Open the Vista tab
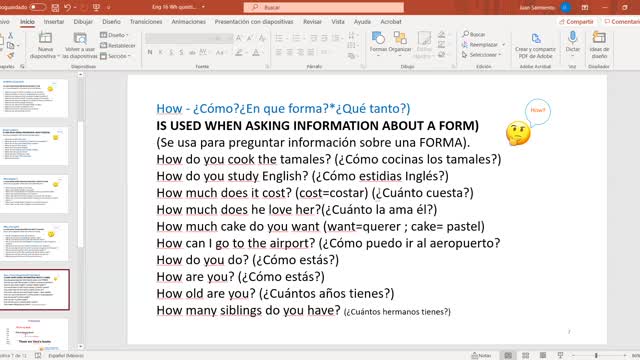640x360 pixels. 338,22
